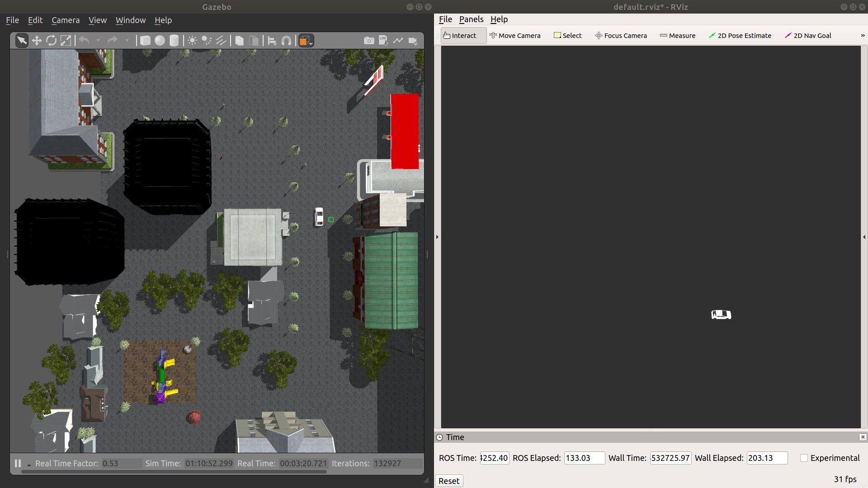Pause the Gazebo simulation
This screenshot has width=868, height=488.
(x=18, y=463)
